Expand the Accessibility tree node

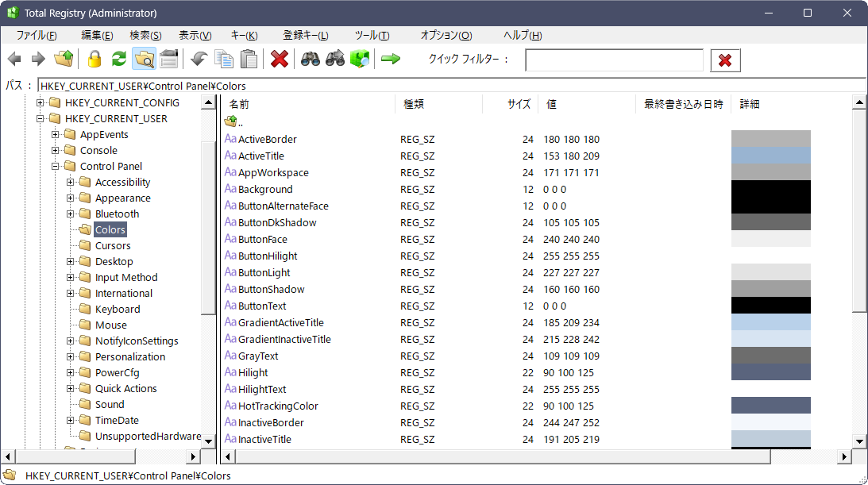(71, 182)
